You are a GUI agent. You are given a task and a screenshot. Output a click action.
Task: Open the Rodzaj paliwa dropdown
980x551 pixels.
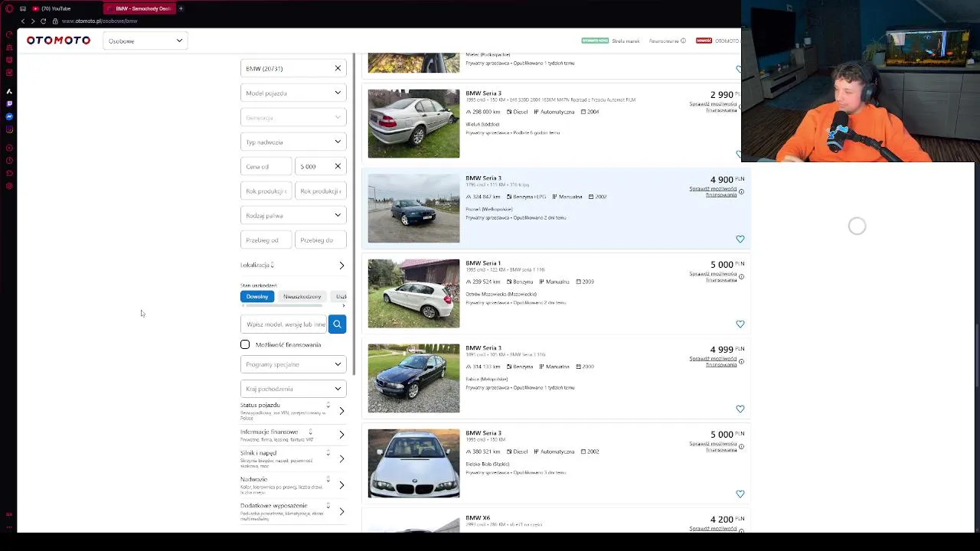[x=293, y=215]
